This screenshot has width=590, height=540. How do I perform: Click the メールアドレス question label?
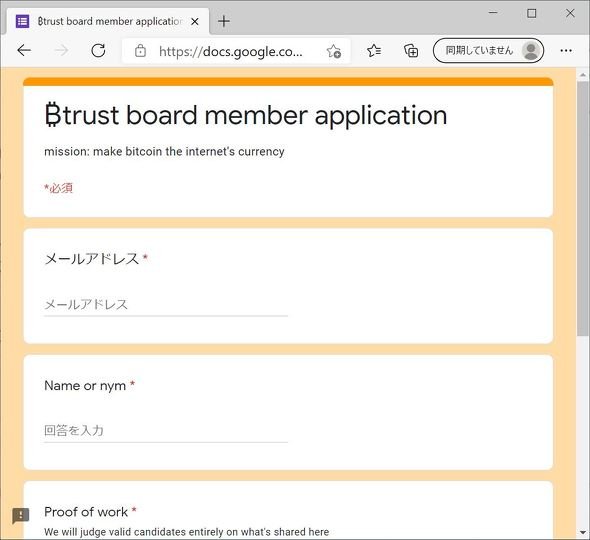pos(91,259)
